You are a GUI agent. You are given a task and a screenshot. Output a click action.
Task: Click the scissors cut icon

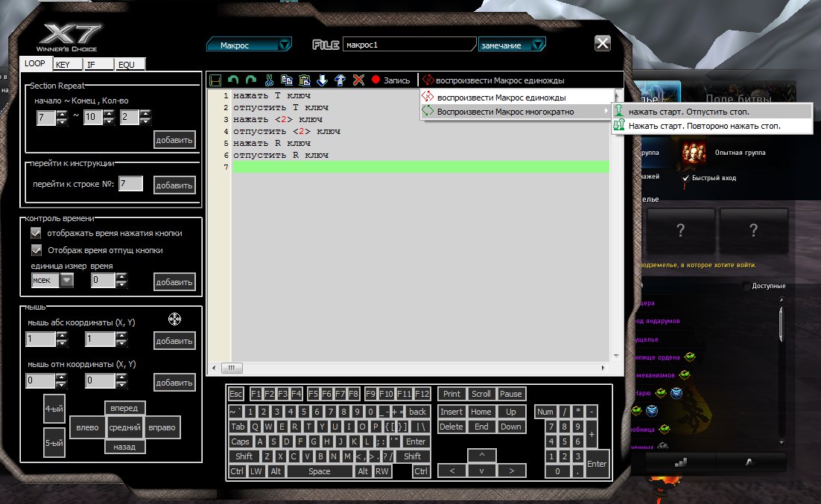point(269,80)
